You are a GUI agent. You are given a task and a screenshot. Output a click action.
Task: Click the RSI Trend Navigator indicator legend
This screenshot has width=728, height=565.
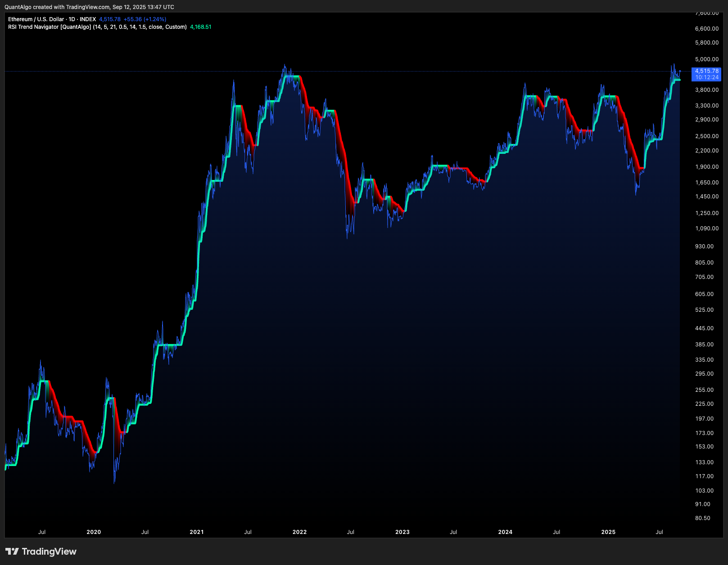coord(97,27)
